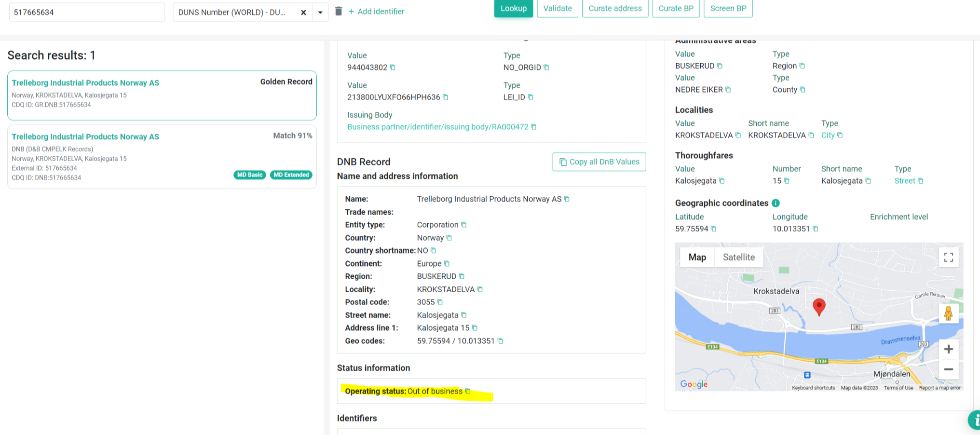This screenshot has width=980, height=435.
Task: Zoom in on the map
Action: coord(948,349)
